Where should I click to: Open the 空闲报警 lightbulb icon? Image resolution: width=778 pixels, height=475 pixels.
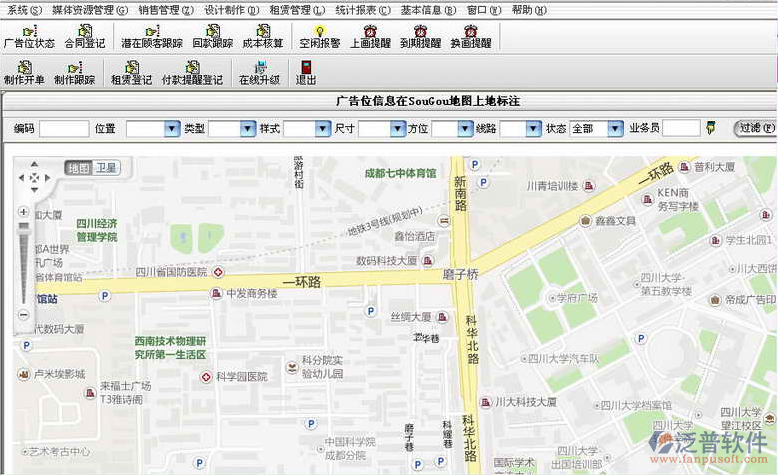click(319, 37)
